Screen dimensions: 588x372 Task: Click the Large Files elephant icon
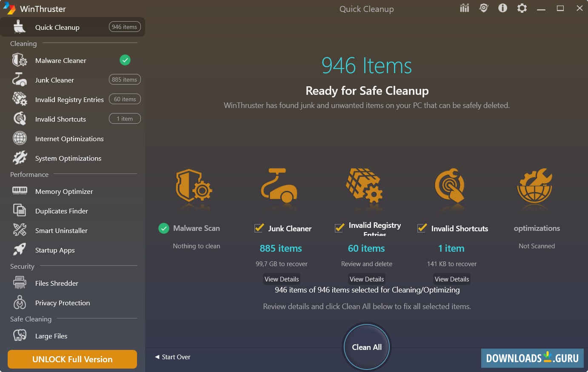click(x=20, y=335)
